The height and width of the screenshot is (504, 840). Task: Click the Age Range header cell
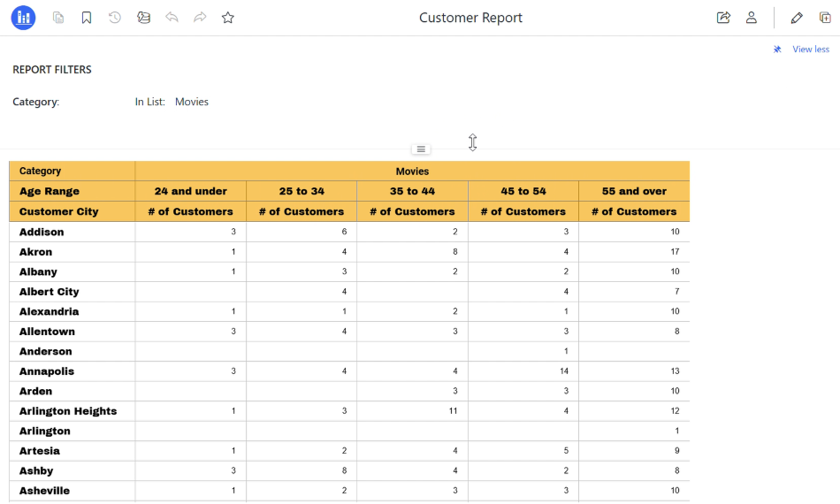(x=73, y=191)
